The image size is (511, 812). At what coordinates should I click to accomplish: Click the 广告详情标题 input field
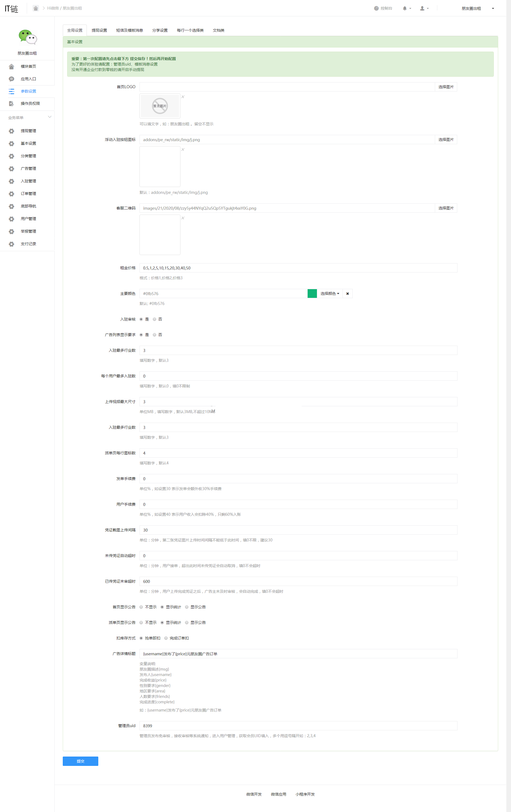click(298, 654)
